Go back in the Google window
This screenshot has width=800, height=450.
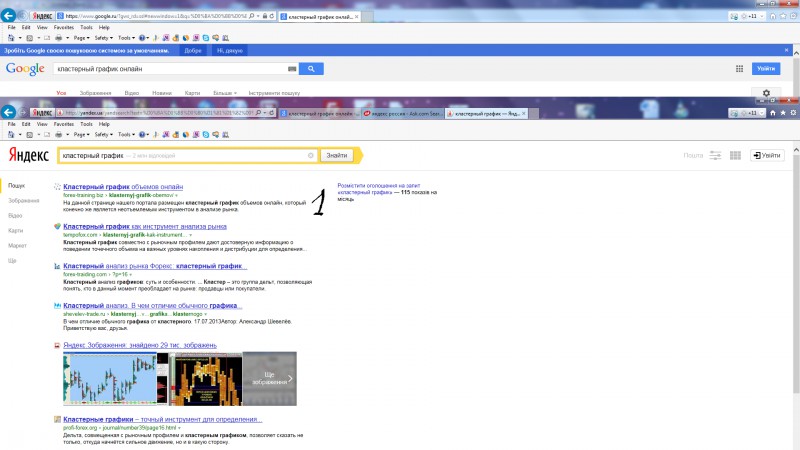[8, 15]
